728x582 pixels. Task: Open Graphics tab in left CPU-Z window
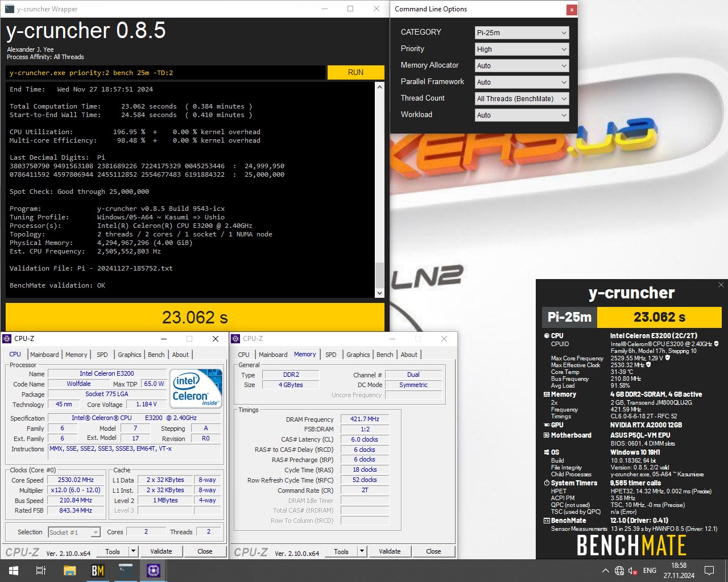[x=130, y=355]
